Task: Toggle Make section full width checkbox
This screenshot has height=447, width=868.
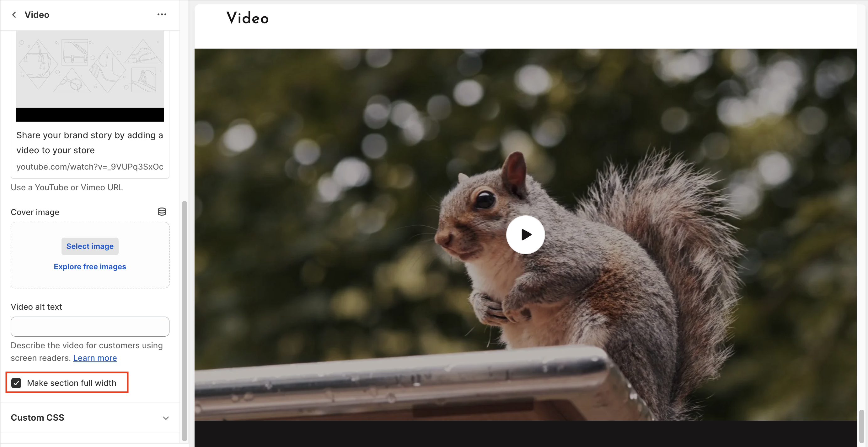Action: [x=16, y=383]
